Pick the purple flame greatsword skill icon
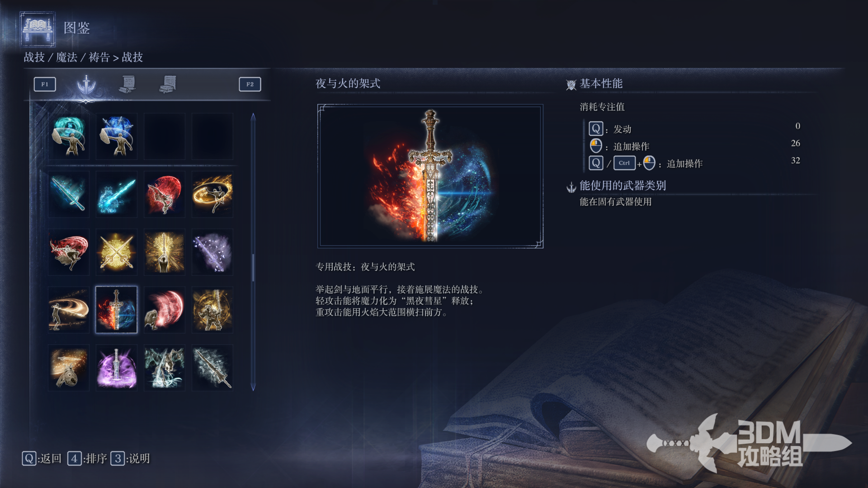The image size is (868, 488). 117,368
